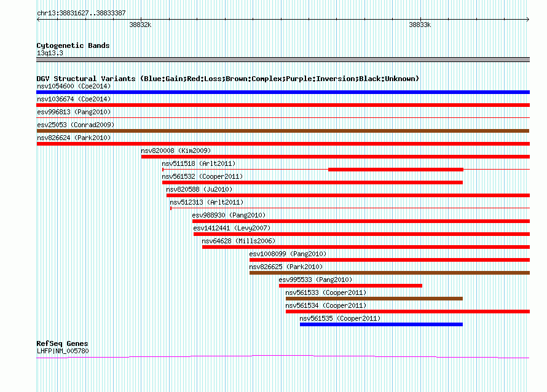Image resolution: width=547 pixels, height=392 pixels.
Task: Open esv1008099 (Pang2010) variant label
Action: click(x=288, y=254)
